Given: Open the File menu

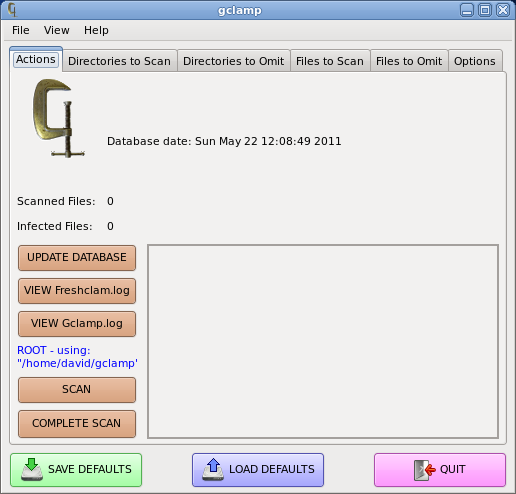Looking at the screenshot, I should (x=21, y=30).
